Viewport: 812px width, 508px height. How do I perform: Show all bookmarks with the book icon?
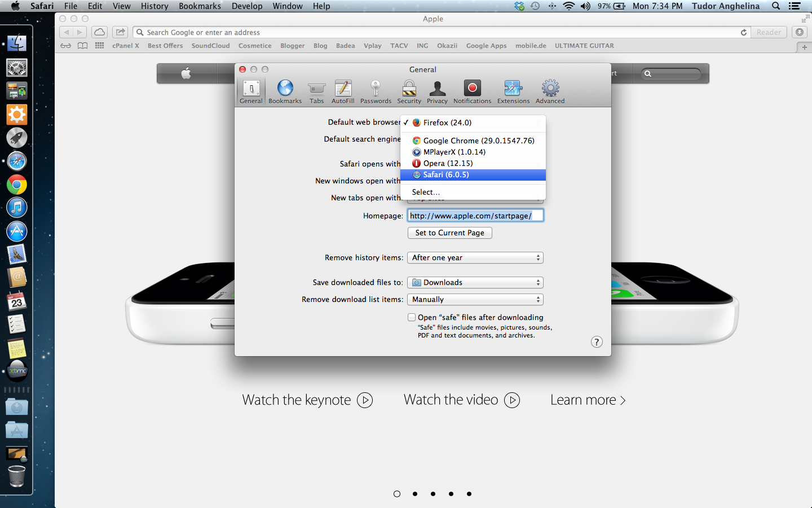coord(83,46)
